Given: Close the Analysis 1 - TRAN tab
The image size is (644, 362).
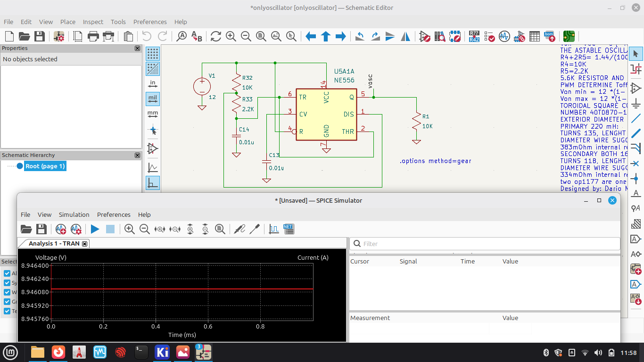Looking at the screenshot, I should click(x=85, y=244).
